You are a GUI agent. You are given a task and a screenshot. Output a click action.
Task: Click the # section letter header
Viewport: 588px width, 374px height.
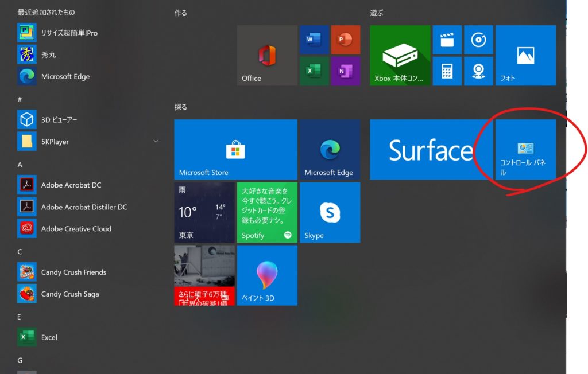[x=20, y=99]
